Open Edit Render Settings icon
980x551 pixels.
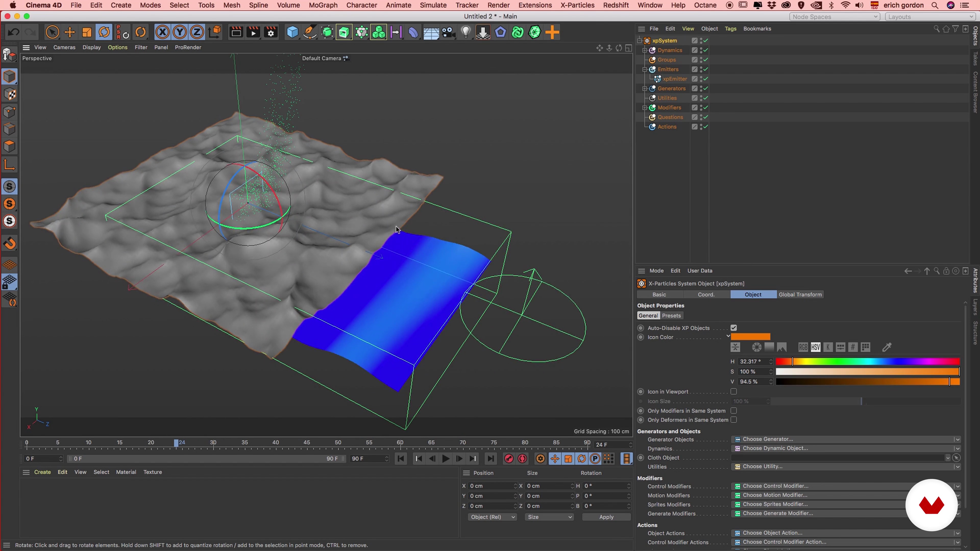click(x=271, y=32)
